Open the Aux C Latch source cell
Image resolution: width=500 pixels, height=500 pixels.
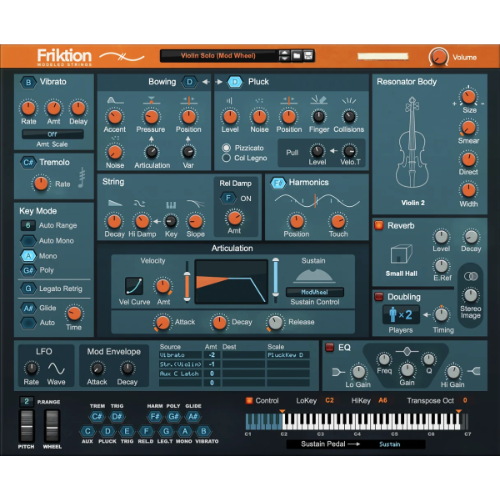(180, 374)
